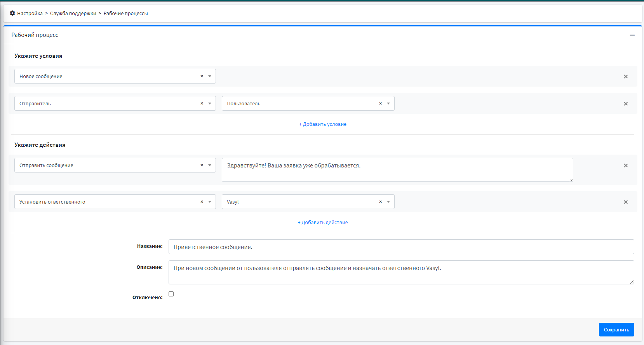This screenshot has height=345, width=644.
Task: Click the Добавить условие link
Action: 322,124
